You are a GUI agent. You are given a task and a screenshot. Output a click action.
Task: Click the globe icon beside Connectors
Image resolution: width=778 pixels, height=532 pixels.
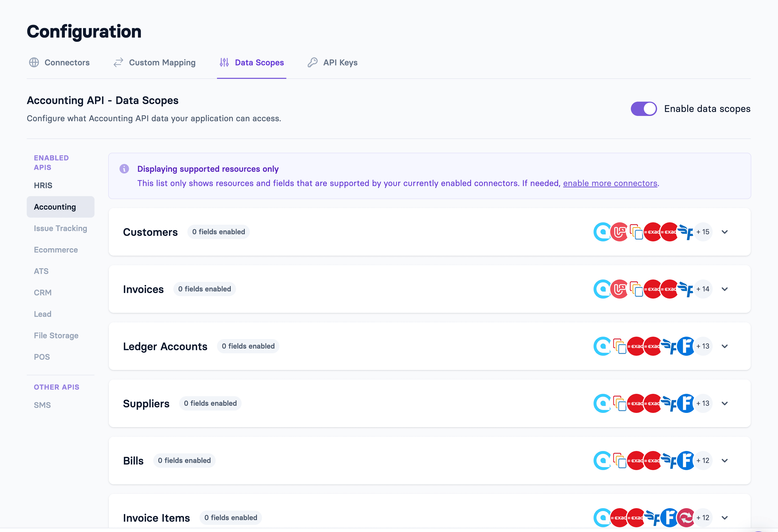(x=34, y=63)
